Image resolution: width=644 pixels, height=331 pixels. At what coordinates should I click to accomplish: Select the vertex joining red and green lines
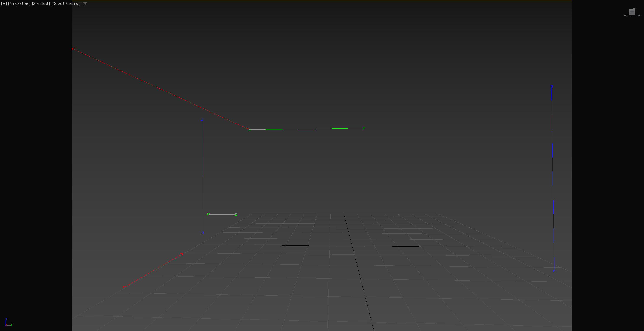click(x=249, y=130)
